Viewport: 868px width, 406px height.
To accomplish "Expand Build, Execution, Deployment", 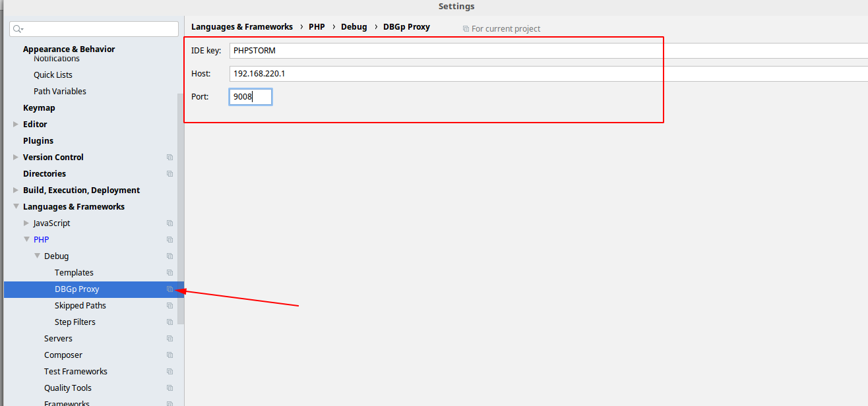I will (15, 190).
